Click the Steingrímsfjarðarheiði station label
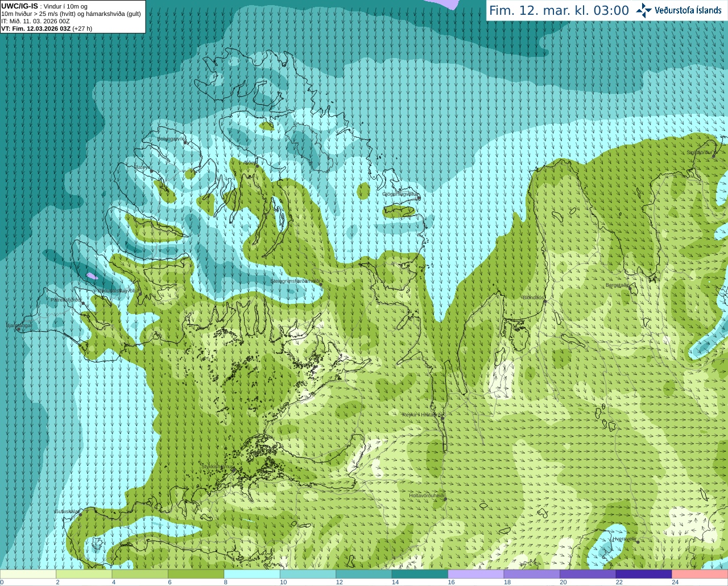Image resolution: width=728 pixels, height=586 pixels. point(295,281)
